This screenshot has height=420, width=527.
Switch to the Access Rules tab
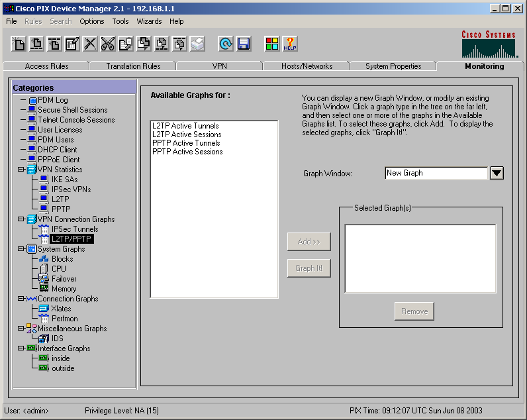[46, 66]
